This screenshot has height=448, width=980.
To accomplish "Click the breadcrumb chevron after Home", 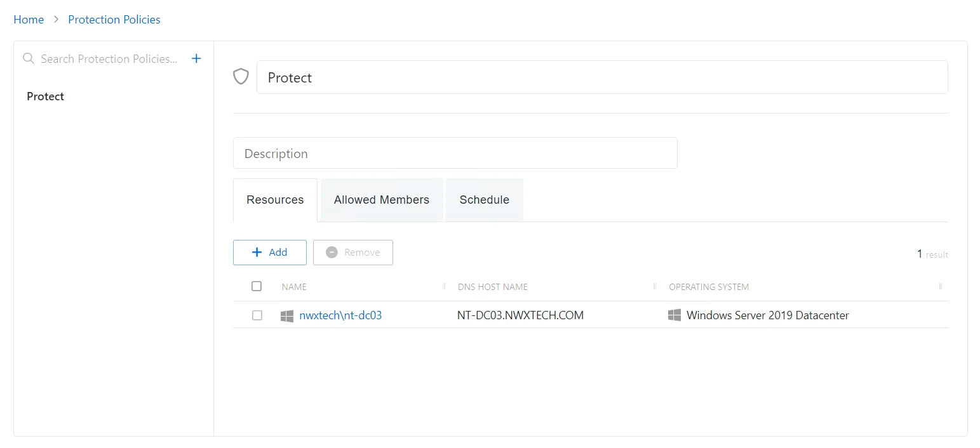I will [56, 20].
